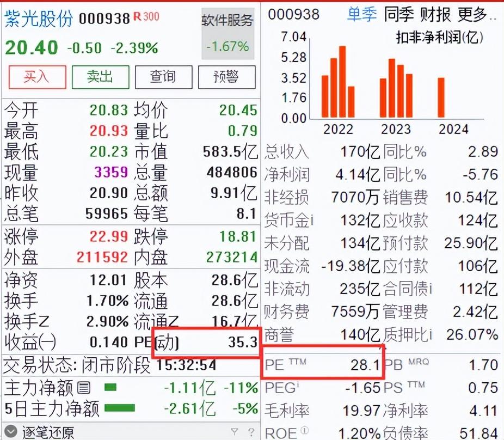Click the 量比 value 0.79
The width and height of the screenshot is (504, 440).
[243, 131]
